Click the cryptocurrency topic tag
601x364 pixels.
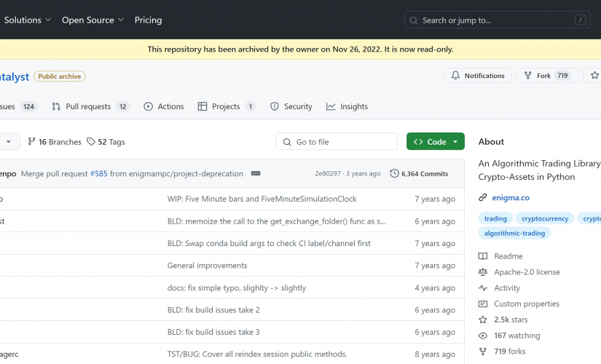pyautogui.click(x=545, y=218)
